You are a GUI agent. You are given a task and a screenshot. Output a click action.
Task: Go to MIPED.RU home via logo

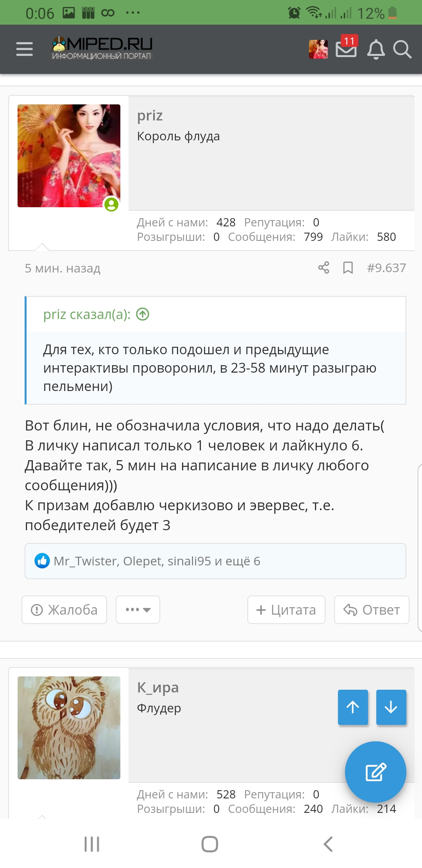[102, 48]
